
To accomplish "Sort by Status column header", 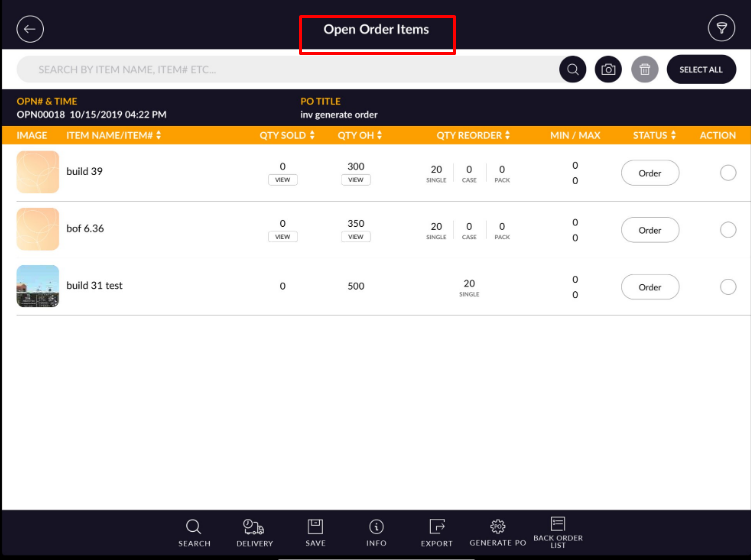I will tap(655, 135).
